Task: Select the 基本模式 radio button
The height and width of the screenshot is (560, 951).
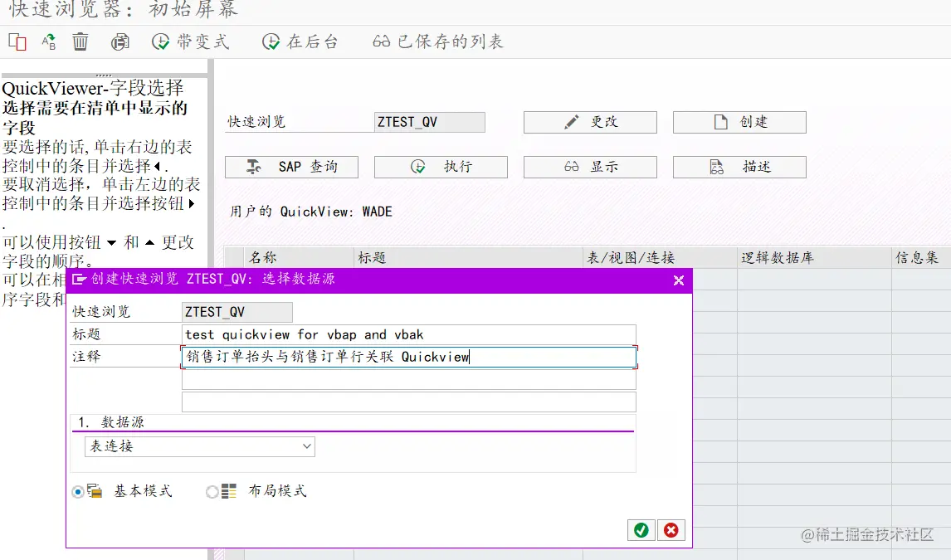Action: (x=78, y=491)
